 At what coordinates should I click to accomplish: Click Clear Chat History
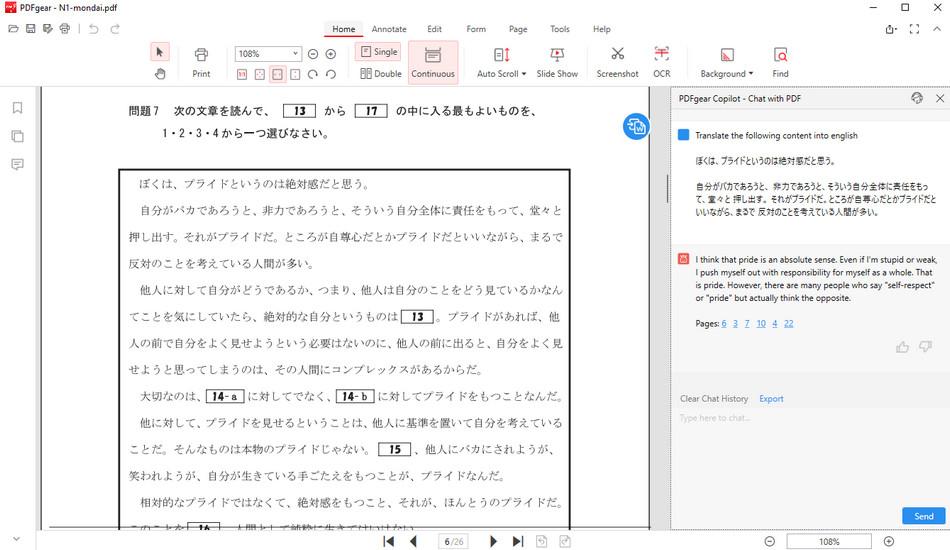pos(714,399)
